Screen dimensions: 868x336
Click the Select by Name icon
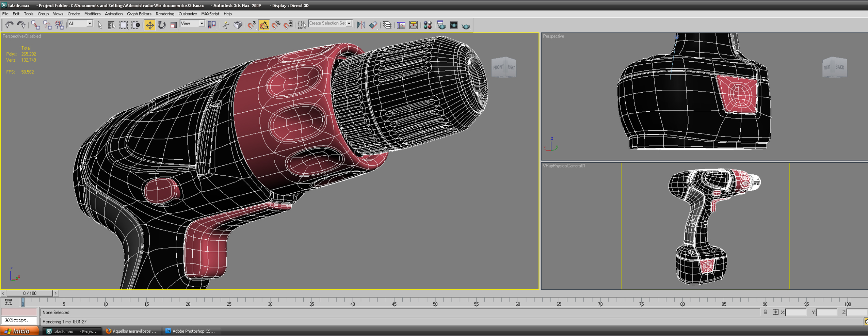(x=111, y=25)
